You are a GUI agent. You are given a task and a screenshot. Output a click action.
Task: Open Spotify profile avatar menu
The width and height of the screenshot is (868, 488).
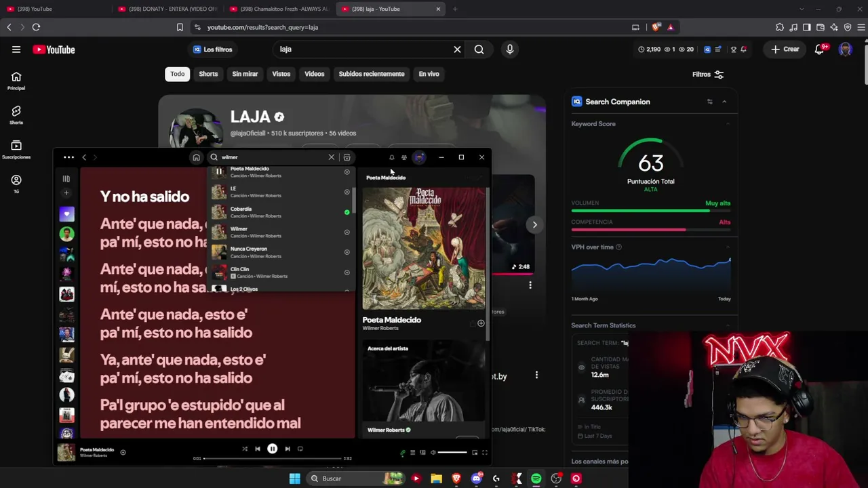tap(419, 157)
